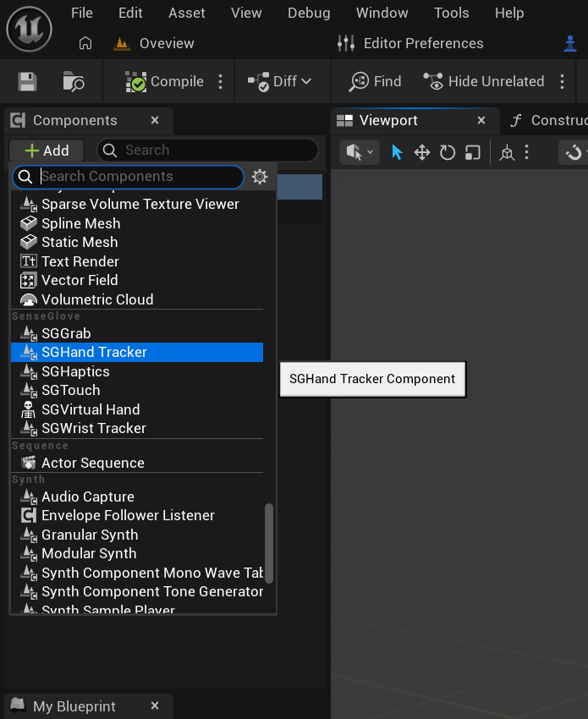The width and height of the screenshot is (588, 719).
Task: Open the Tools menu
Action: (451, 13)
